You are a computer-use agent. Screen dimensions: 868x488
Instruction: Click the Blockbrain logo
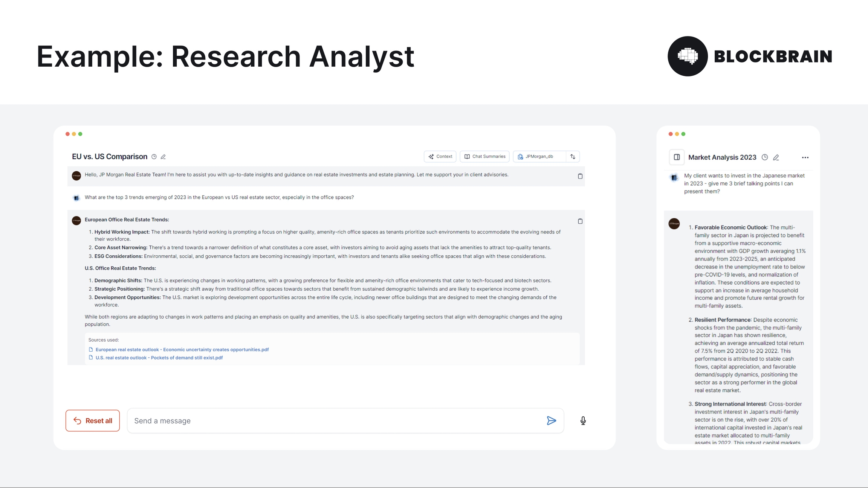click(x=749, y=56)
